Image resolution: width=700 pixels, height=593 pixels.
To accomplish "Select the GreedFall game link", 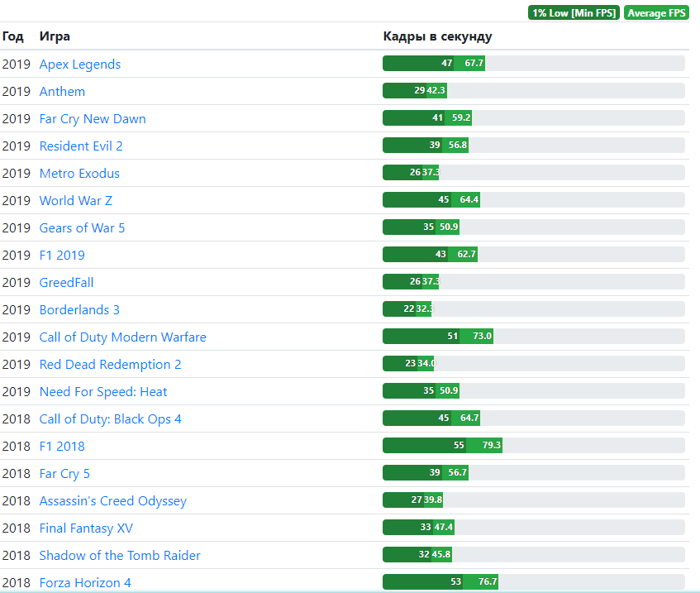I will point(66,282).
